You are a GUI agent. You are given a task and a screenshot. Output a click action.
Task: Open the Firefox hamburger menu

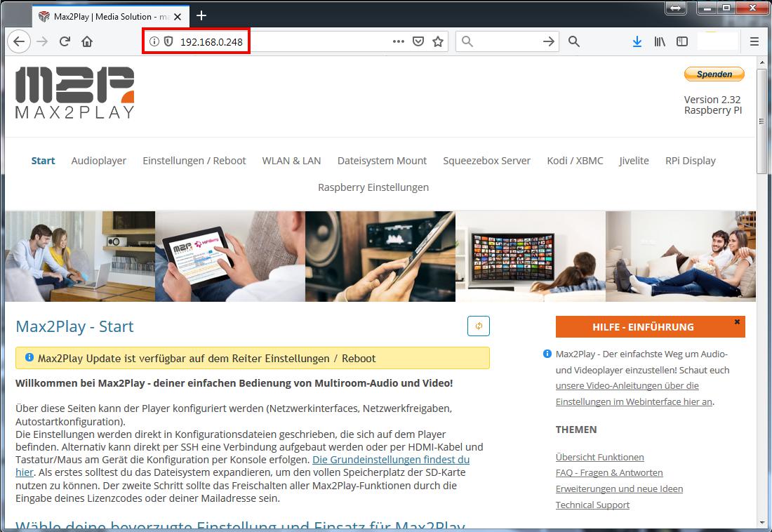tap(754, 41)
